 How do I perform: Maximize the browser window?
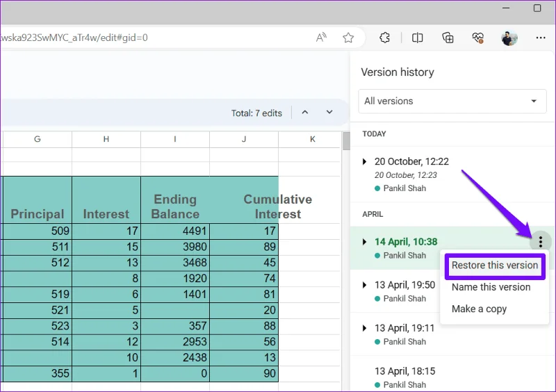coord(537,8)
